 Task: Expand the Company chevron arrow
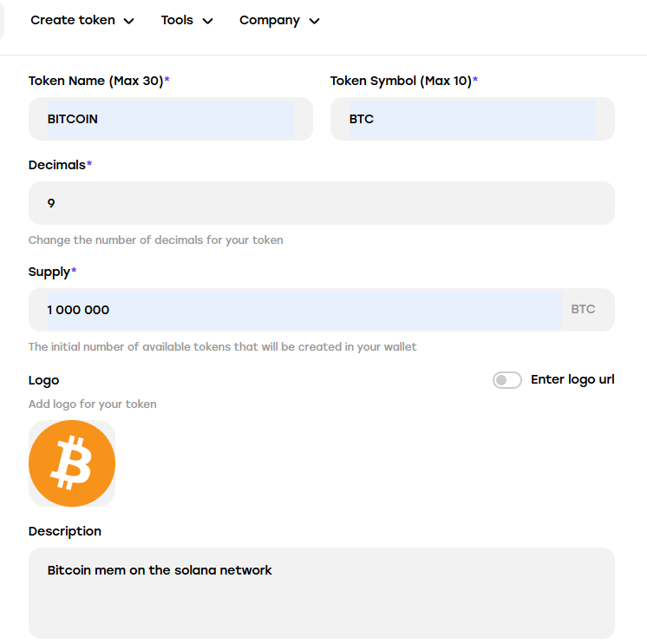click(x=315, y=21)
